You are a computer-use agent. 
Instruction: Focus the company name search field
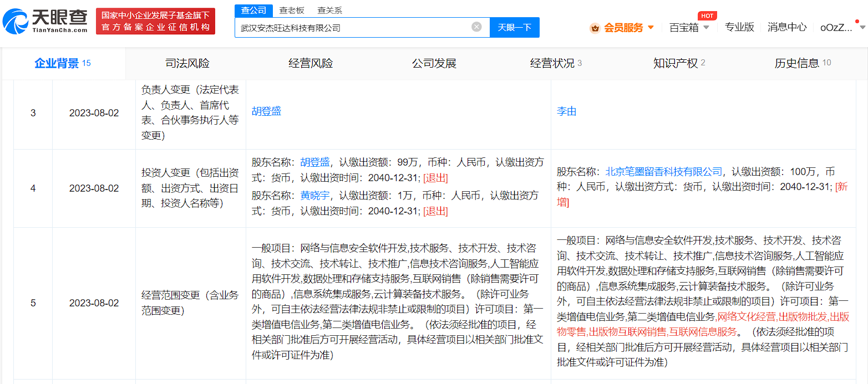(x=362, y=27)
